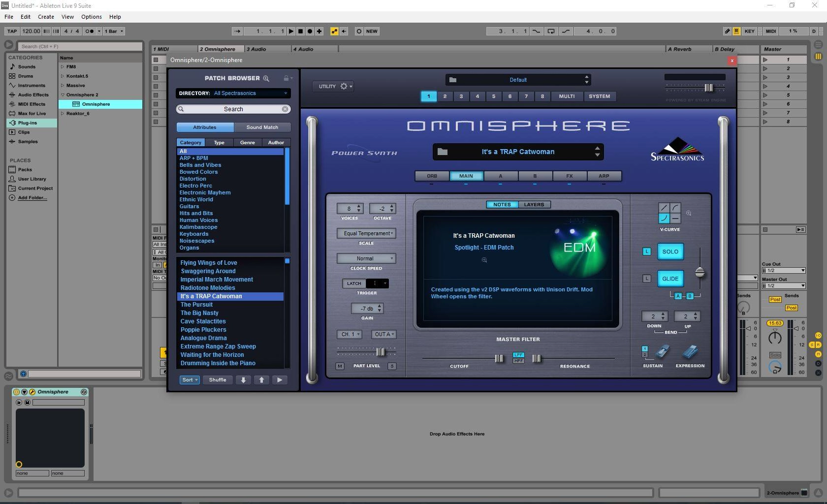Click the notes area zoom magnifier

tap(484, 260)
